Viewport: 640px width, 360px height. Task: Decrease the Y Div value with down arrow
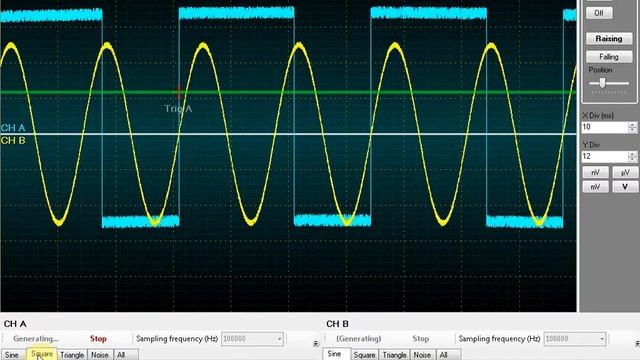632,159
